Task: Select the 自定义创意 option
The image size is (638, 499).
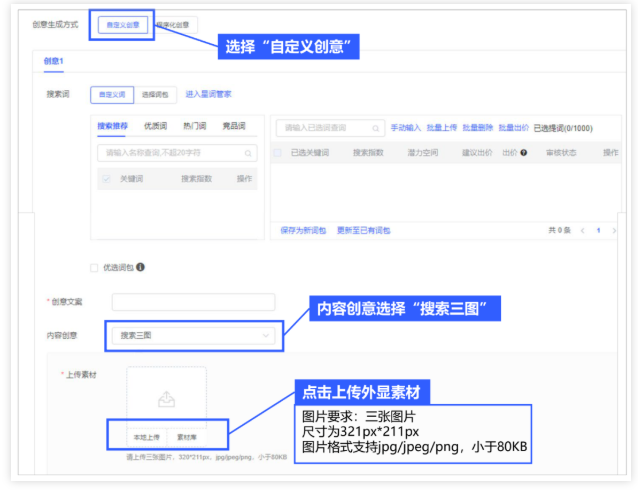Action: [x=122, y=25]
